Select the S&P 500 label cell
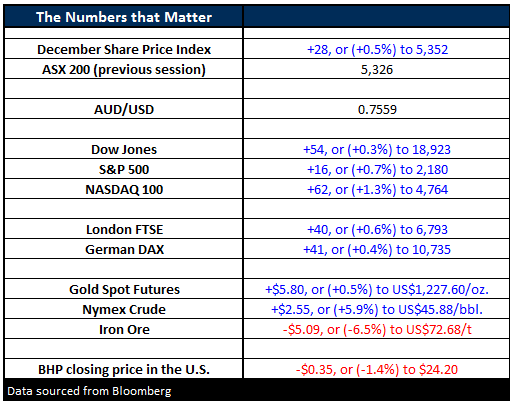The height and width of the screenshot is (402, 510). point(124,169)
